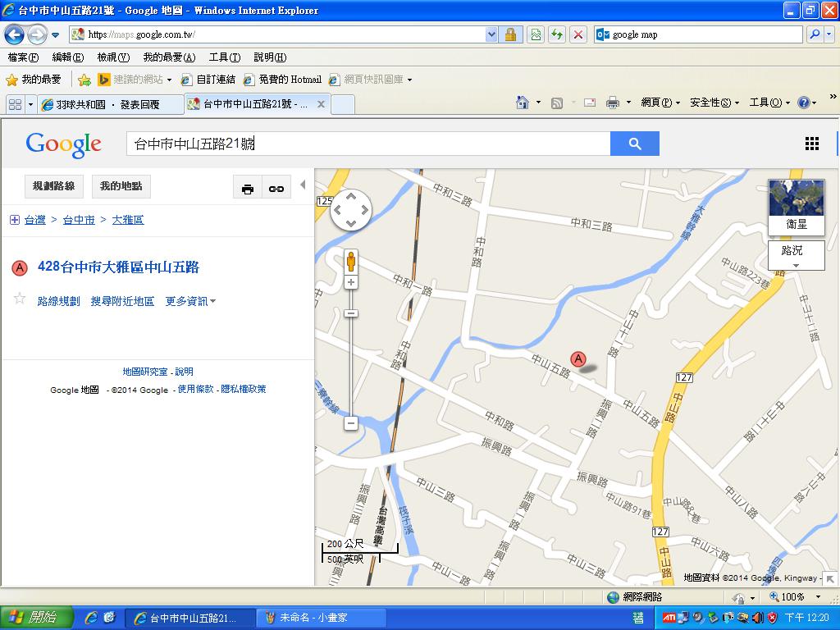Image resolution: width=840 pixels, height=630 pixels.
Task: Open the 檢視 menu in menu bar
Action: pyautogui.click(x=112, y=57)
